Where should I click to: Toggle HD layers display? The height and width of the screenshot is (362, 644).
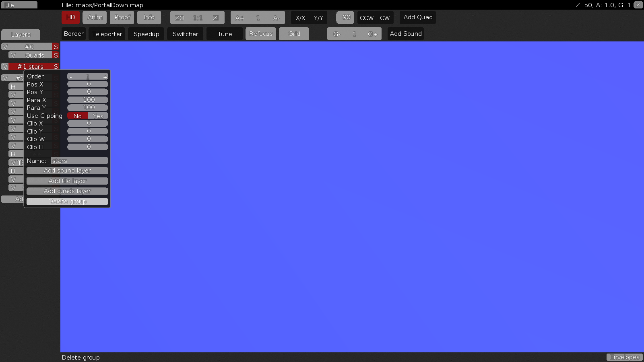click(70, 17)
